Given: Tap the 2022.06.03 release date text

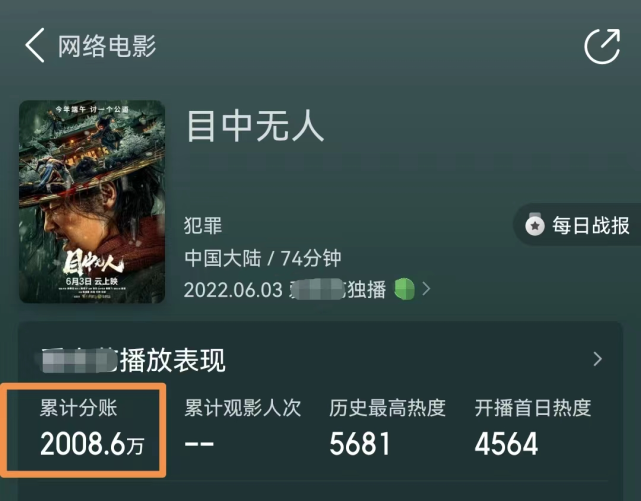Looking at the screenshot, I should [x=233, y=290].
